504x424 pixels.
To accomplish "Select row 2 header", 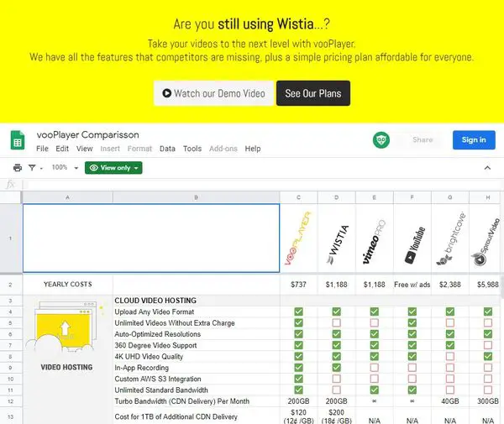I will click(11, 285).
